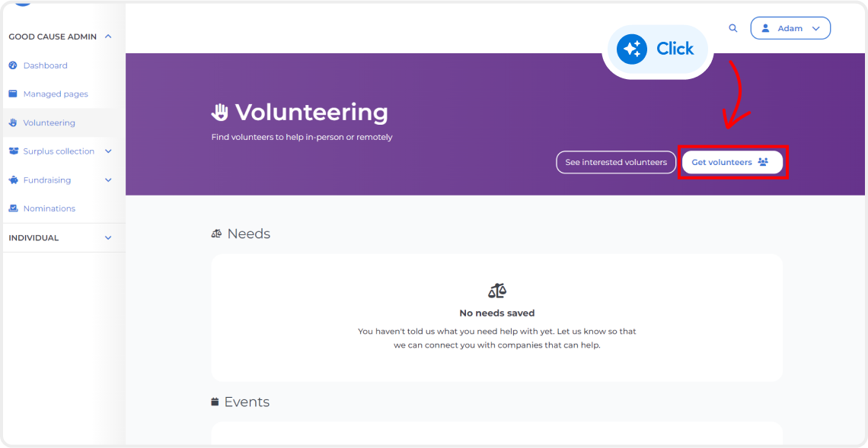Click the Get volunteers button
The image size is (868, 448).
click(x=732, y=161)
